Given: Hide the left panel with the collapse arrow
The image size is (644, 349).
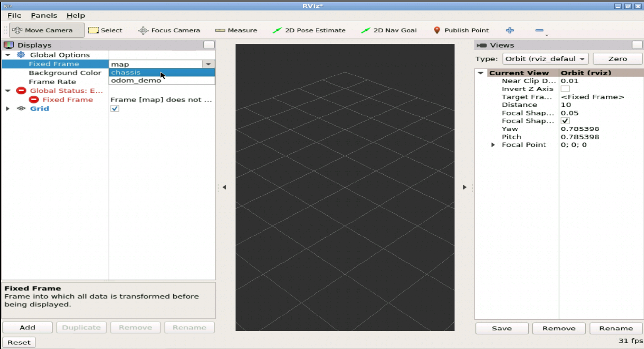Looking at the screenshot, I should point(224,187).
